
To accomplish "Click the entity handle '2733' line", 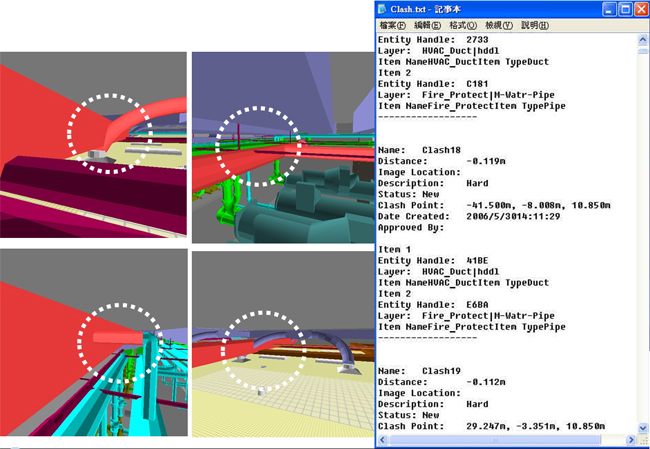I will (x=433, y=40).
